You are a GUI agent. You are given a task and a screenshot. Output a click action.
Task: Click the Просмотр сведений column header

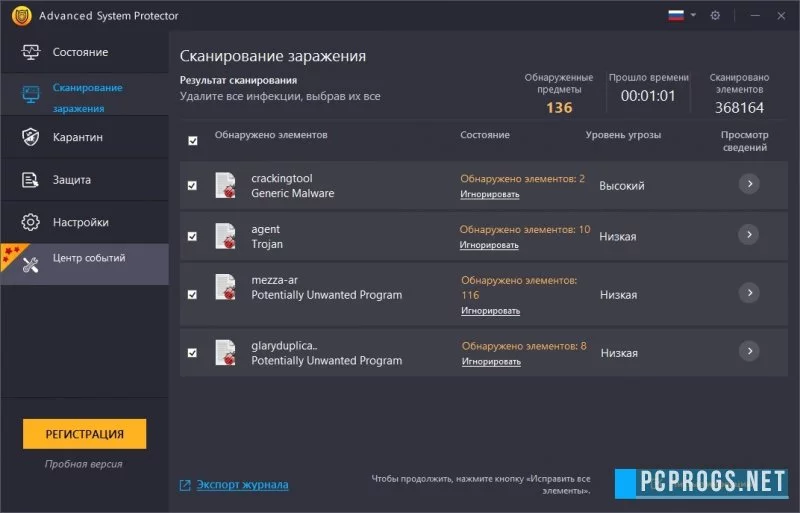coord(744,141)
